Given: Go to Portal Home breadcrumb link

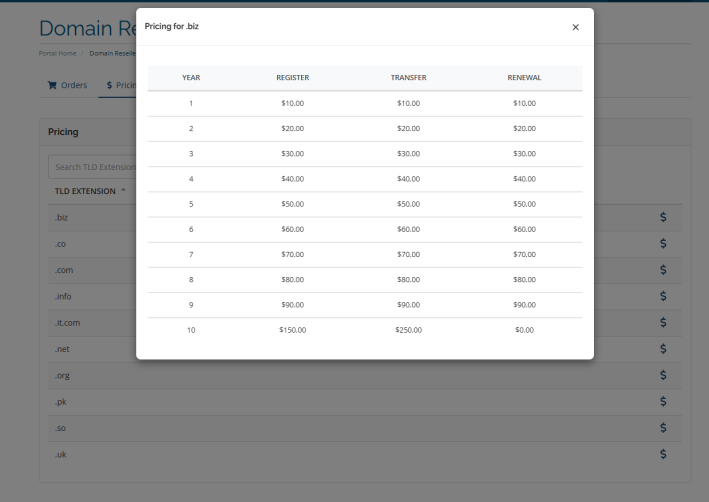Looking at the screenshot, I should tap(57, 53).
